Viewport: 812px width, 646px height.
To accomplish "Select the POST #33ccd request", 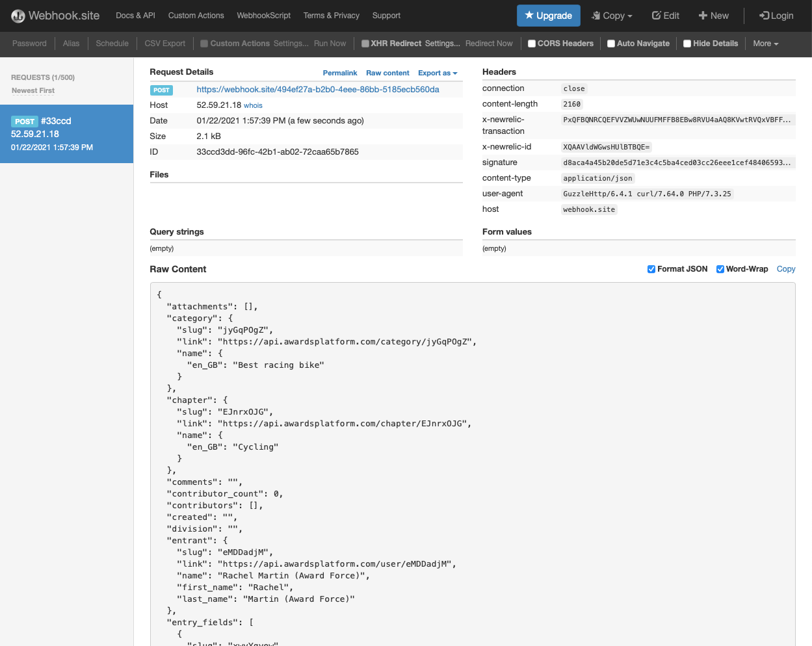I will tap(66, 134).
